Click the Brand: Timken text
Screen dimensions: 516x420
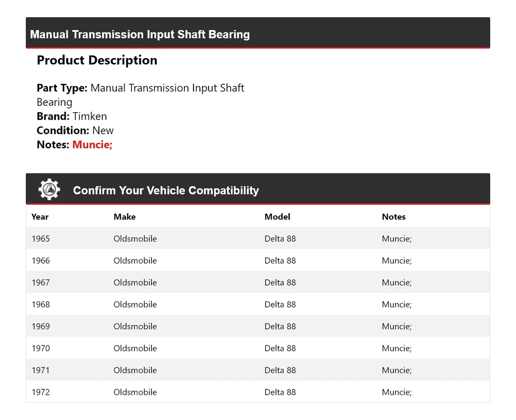[71, 117]
